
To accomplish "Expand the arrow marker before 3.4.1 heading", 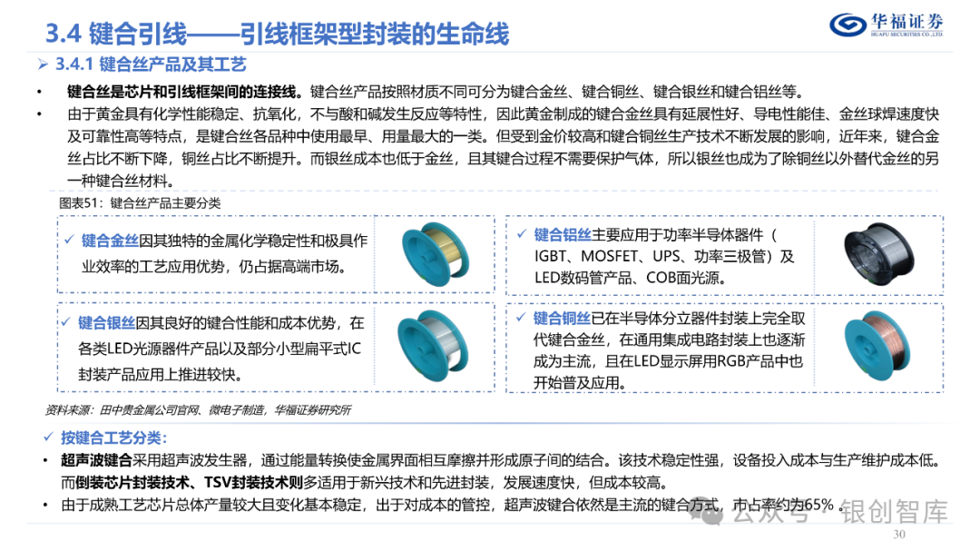I will click(43, 64).
